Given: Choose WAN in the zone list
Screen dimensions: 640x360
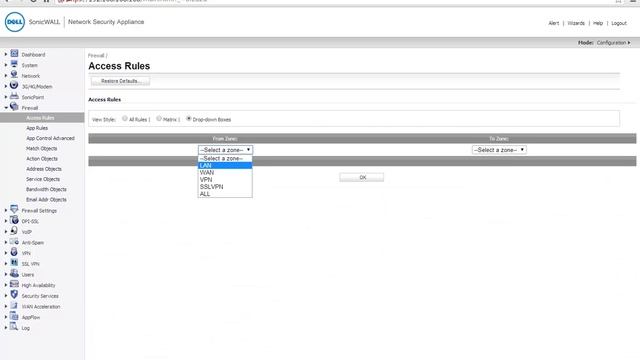Looking at the screenshot, I should point(225,173).
